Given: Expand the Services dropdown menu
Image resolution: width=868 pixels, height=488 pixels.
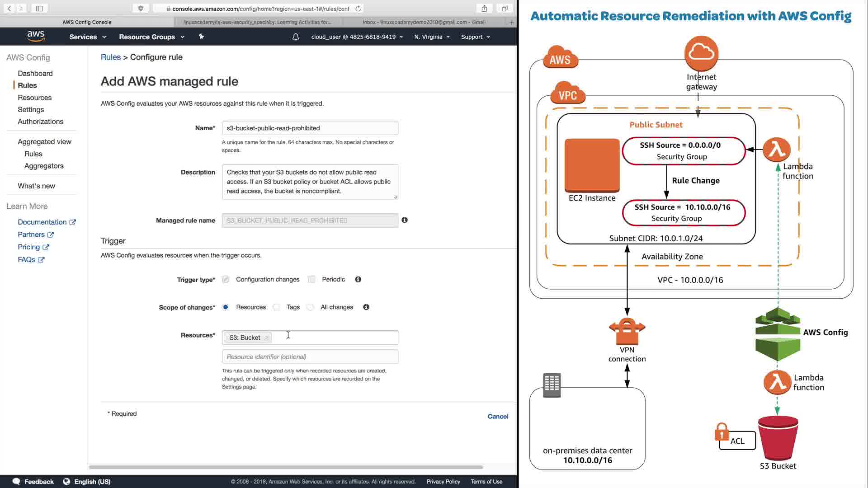Looking at the screenshot, I should pos(88,37).
